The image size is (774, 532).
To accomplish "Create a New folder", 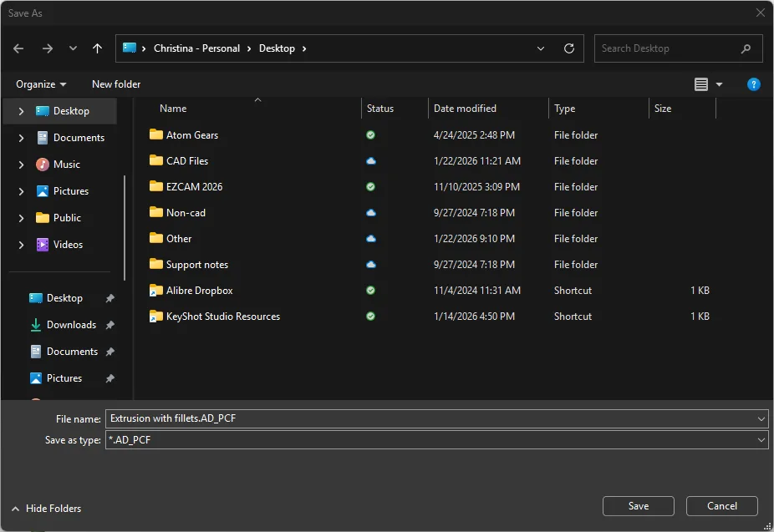I will [116, 84].
